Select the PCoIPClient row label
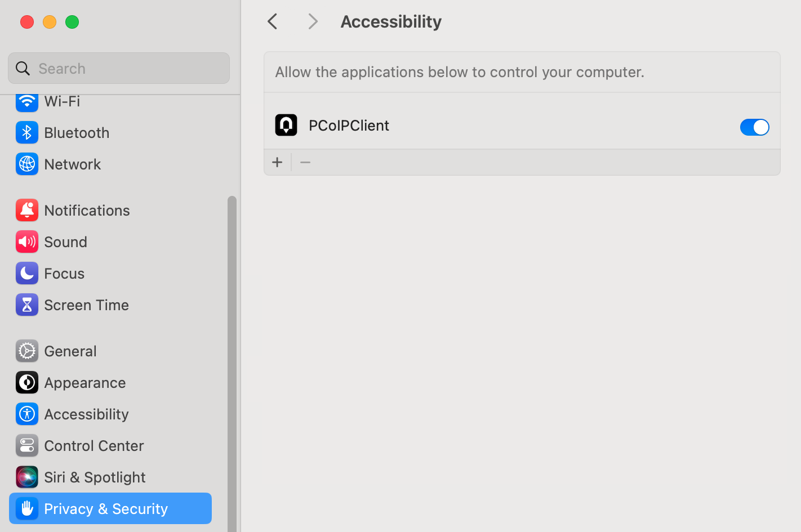The width and height of the screenshot is (801, 532). [349, 126]
